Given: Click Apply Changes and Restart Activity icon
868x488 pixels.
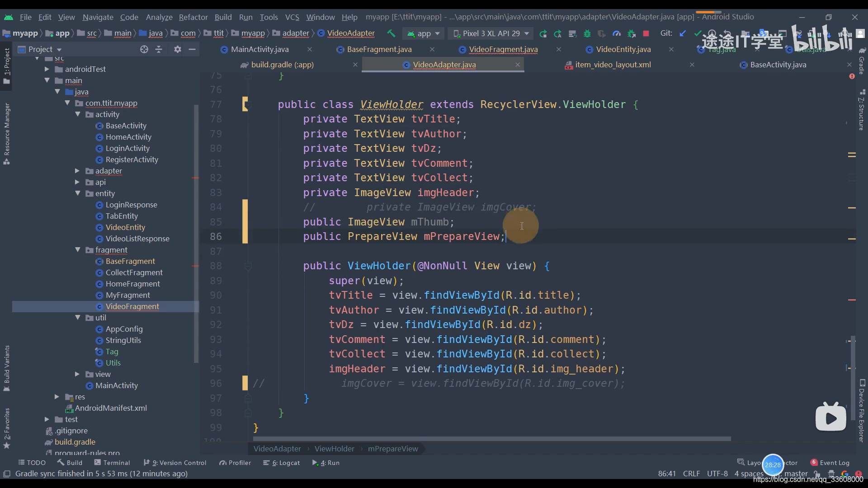Looking at the screenshot, I should [x=557, y=33].
